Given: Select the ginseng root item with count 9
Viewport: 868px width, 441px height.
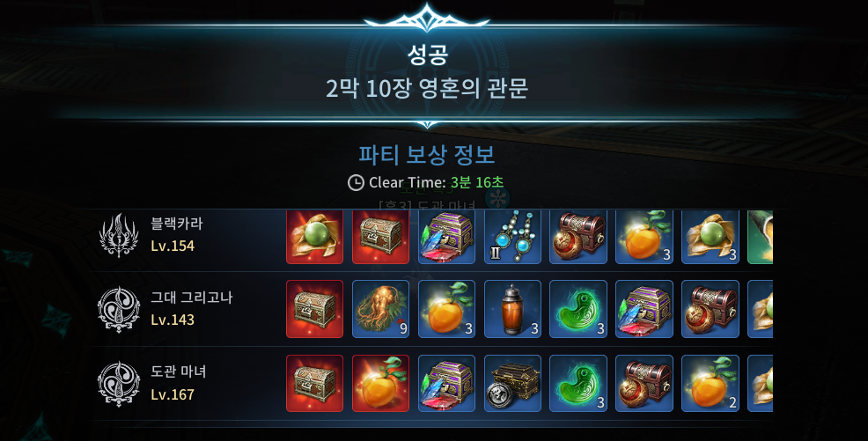Looking at the screenshot, I should point(381,309).
